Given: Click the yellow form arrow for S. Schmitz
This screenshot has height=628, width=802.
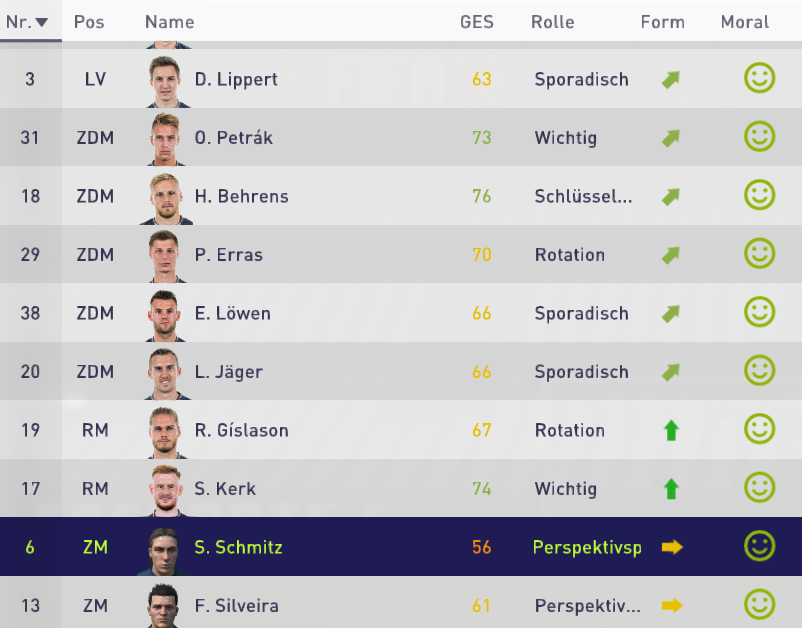Looking at the screenshot, I should [672, 547].
